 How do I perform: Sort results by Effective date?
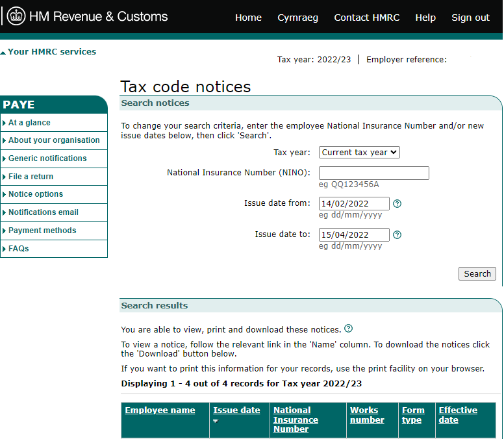pos(458,415)
